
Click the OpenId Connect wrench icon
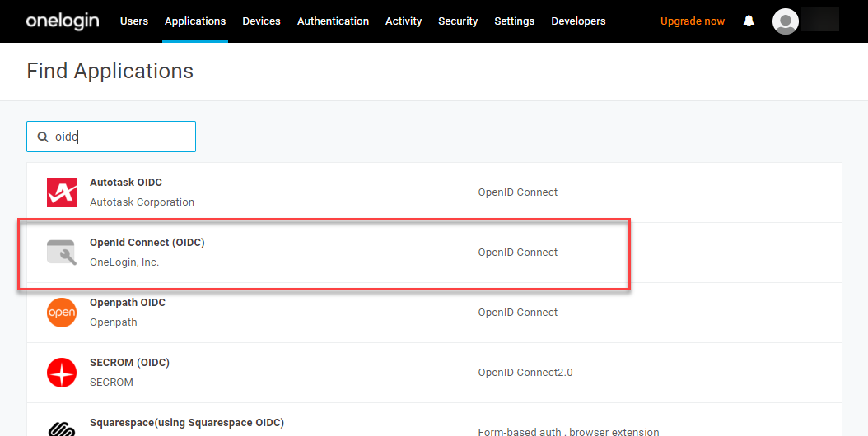(62, 253)
